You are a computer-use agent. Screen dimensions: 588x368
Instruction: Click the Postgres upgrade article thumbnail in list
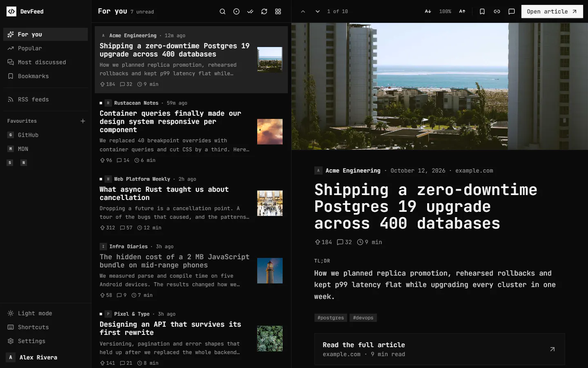point(269,60)
